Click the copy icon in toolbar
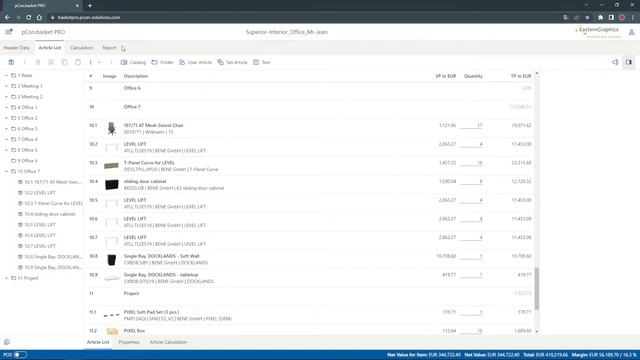Image resolution: width=640 pixels, height=360 pixels. (x=64, y=62)
